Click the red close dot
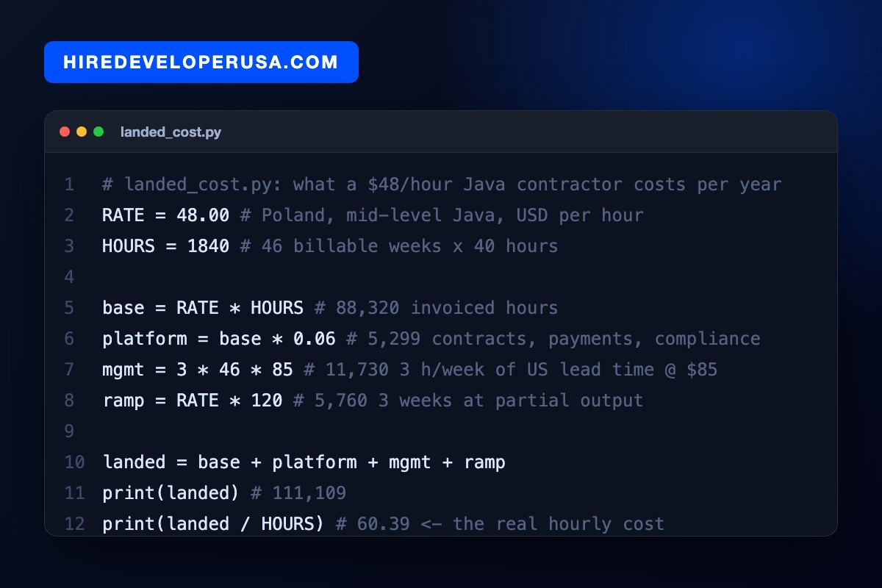Image resolution: width=882 pixels, height=588 pixels. pos(65,132)
